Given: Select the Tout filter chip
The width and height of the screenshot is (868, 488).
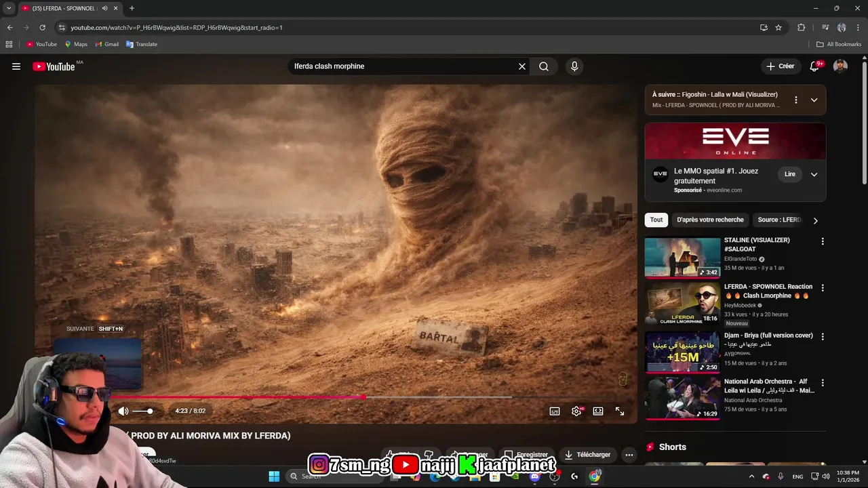Looking at the screenshot, I should coord(656,220).
